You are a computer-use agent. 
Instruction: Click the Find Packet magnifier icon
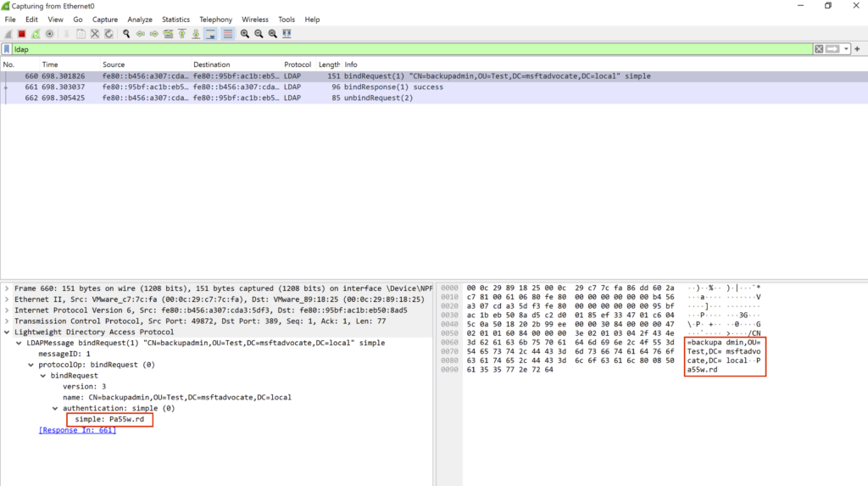126,34
